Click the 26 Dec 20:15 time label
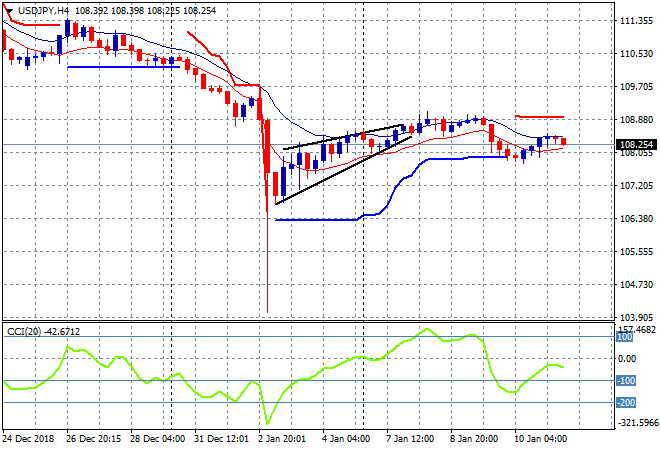 coord(93,439)
